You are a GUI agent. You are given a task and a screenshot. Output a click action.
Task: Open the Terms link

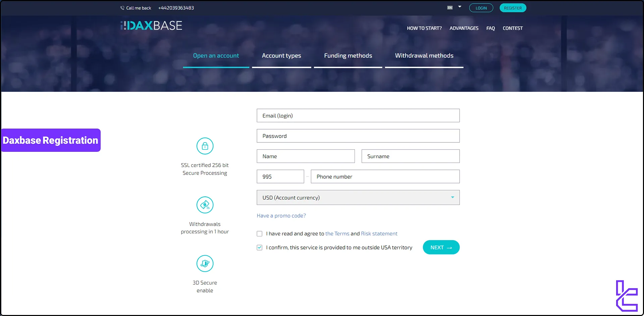click(x=337, y=234)
